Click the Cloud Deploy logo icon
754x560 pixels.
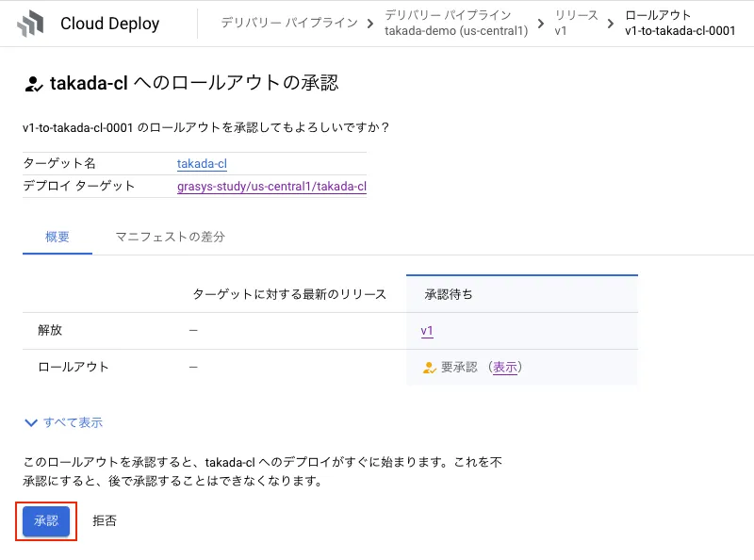coord(31,24)
